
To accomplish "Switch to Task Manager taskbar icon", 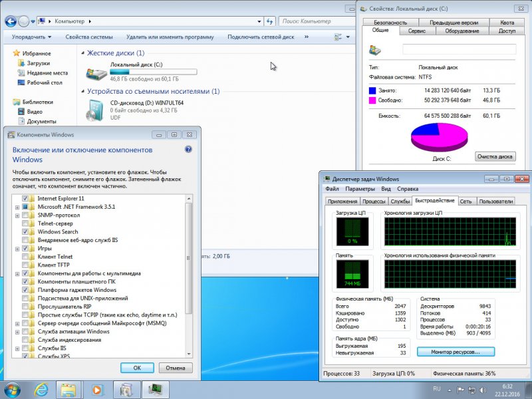I will (x=155, y=390).
